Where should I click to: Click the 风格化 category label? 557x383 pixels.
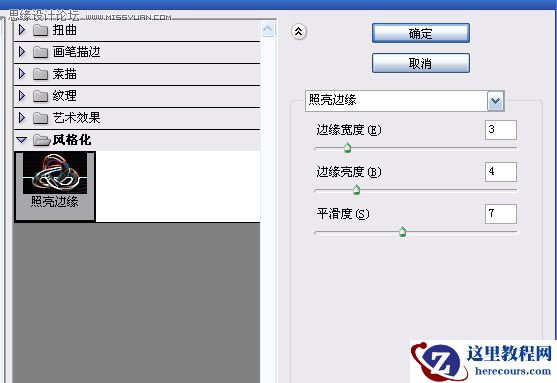(x=72, y=140)
